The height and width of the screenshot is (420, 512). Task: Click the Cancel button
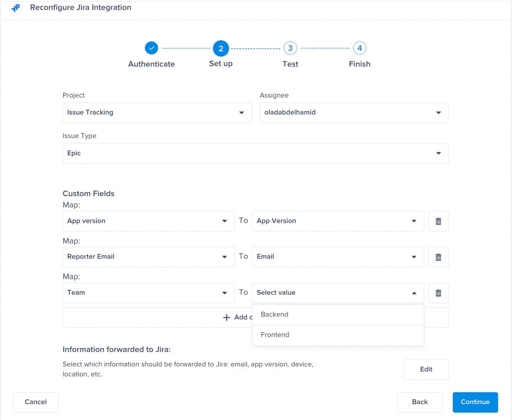tap(36, 402)
